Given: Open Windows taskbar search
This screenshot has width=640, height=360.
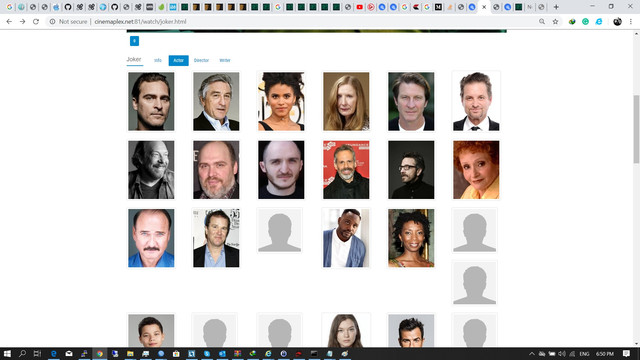Looking at the screenshot, I should (x=22, y=353).
